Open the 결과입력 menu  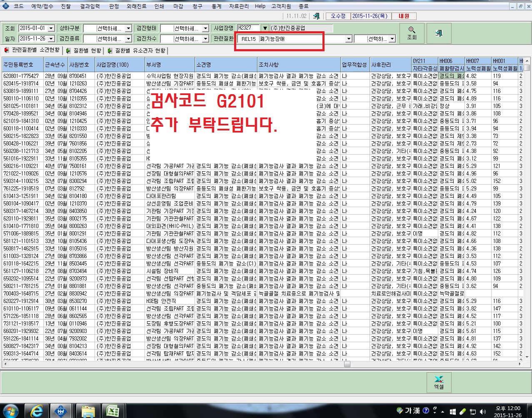click(x=90, y=6)
